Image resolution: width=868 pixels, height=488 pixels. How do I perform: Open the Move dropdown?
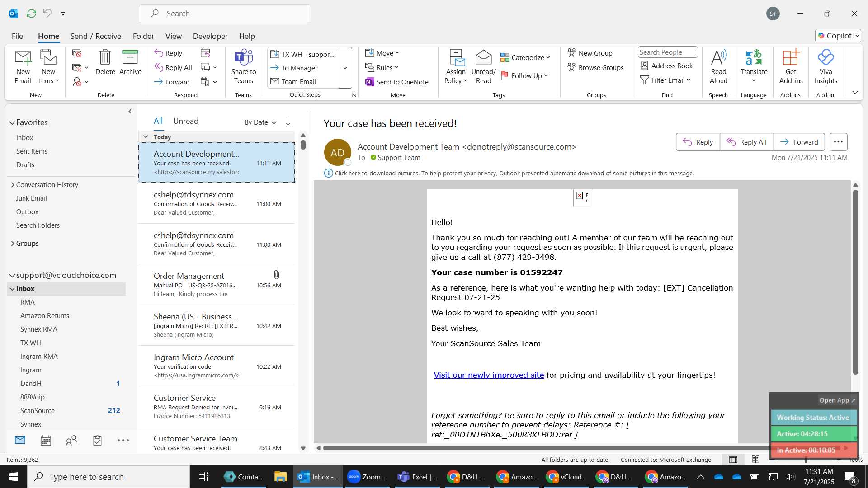pyautogui.click(x=382, y=53)
